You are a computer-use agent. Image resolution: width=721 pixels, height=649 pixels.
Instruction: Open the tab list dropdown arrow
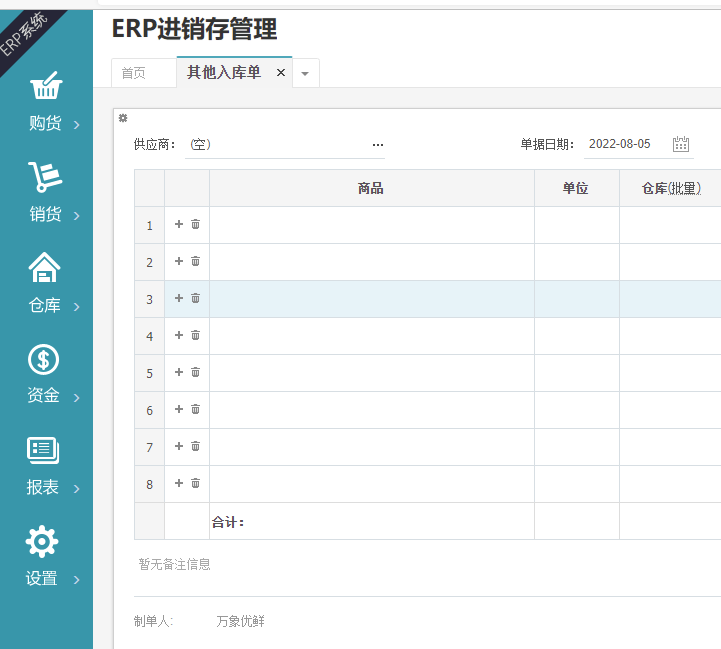(305, 73)
